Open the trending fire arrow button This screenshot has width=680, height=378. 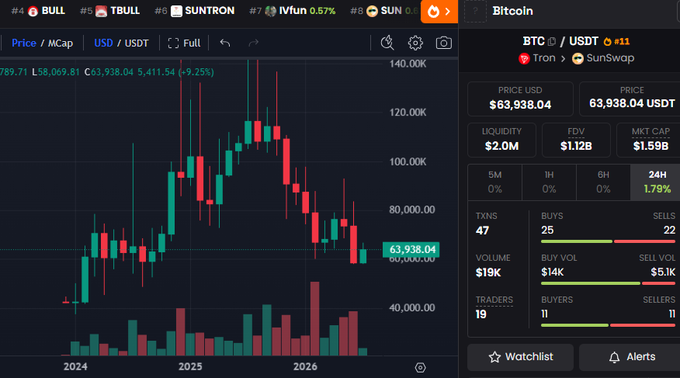click(x=439, y=11)
